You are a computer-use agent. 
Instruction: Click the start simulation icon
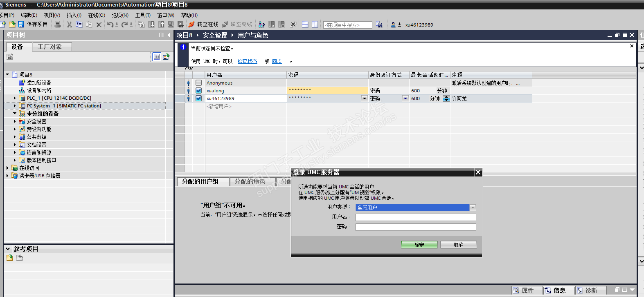(171, 25)
